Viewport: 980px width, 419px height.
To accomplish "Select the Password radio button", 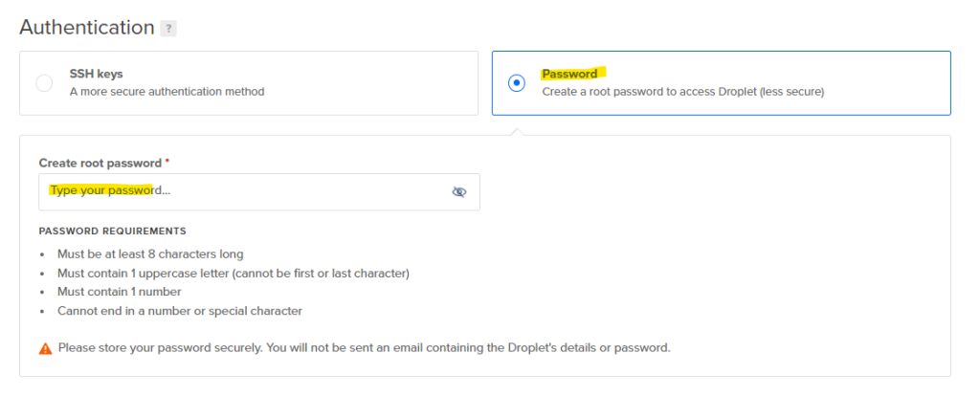I will [517, 83].
